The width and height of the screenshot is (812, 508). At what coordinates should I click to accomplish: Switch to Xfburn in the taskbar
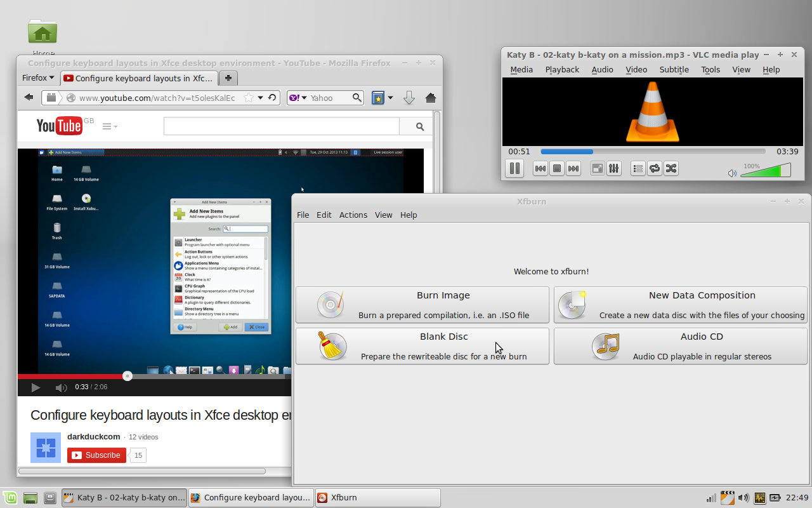[x=377, y=498]
